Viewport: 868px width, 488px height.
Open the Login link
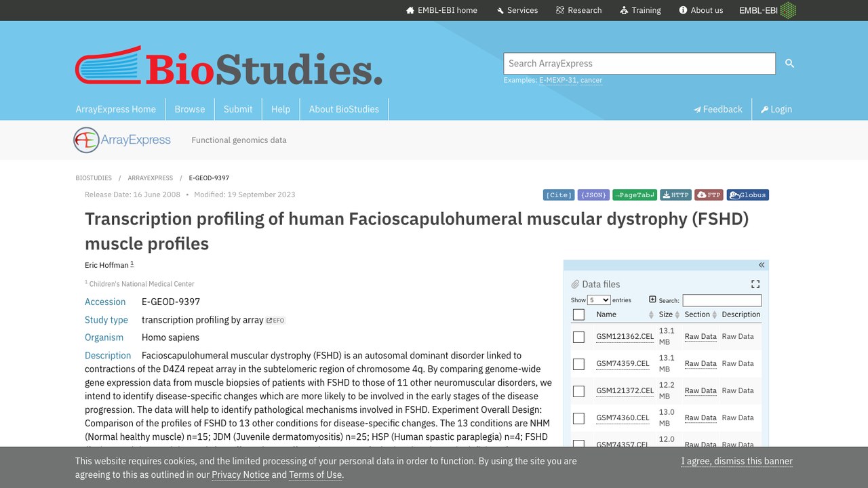[x=776, y=109]
